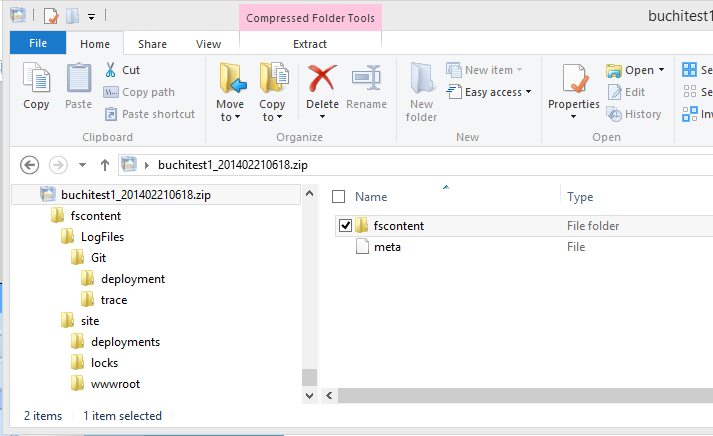The height and width of the screenshot is (436, 713).
Task: Click the Paste clipboard icon
Action: (79, 78)
